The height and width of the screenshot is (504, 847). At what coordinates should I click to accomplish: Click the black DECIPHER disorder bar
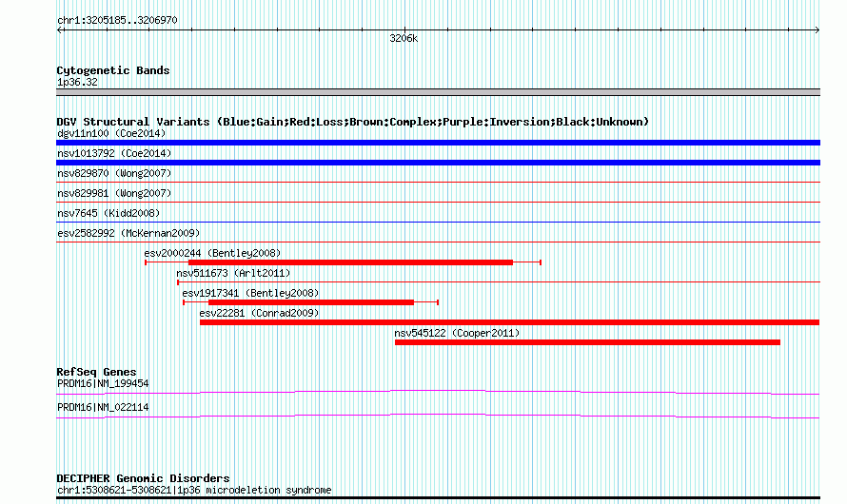click(x=438, y=498)
